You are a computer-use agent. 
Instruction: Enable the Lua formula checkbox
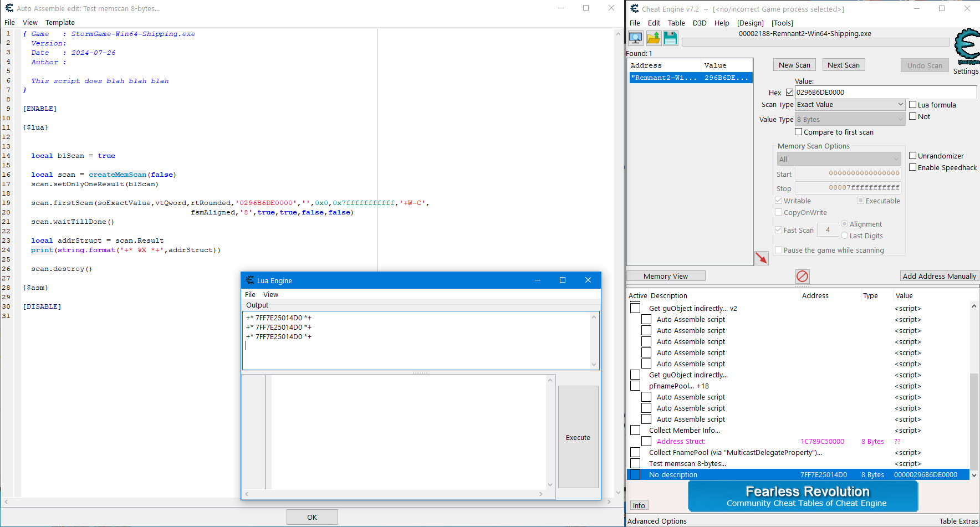pyautogui.click(x=912, y=105)
